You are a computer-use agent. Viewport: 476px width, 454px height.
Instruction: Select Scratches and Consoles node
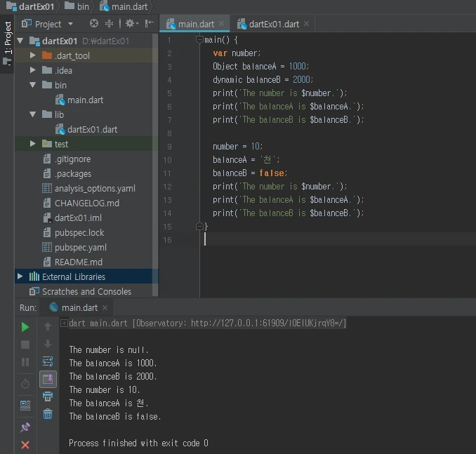80,291
